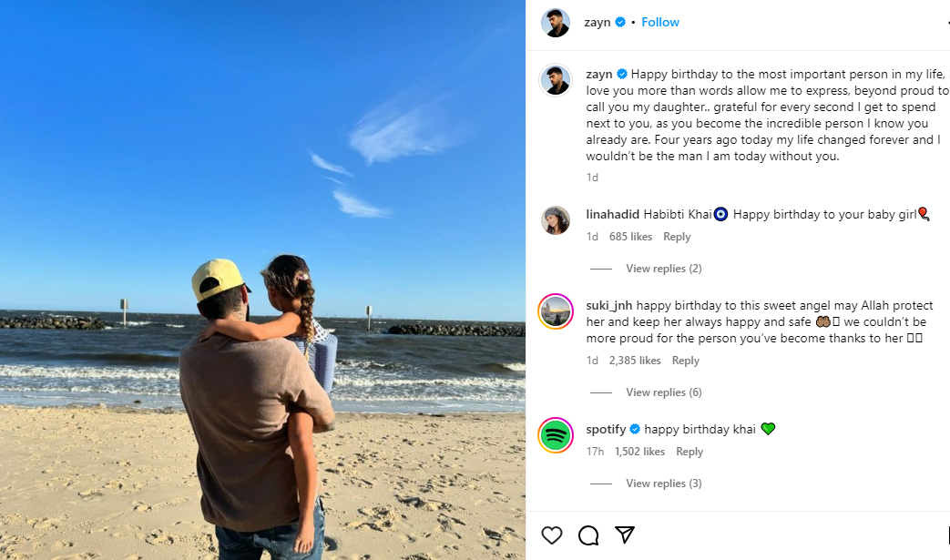Open zayn's profile picture in the header

click(x=556, y=23)
